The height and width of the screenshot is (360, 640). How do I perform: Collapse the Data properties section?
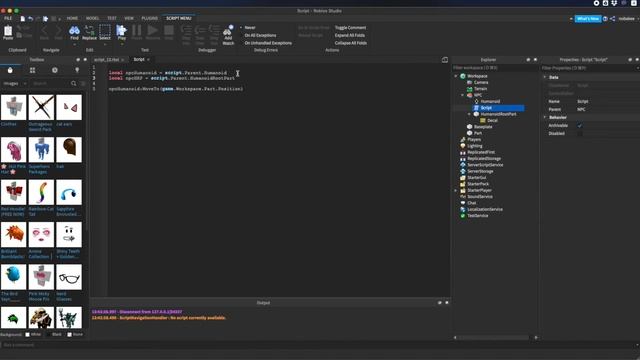[x=544, y=77]
